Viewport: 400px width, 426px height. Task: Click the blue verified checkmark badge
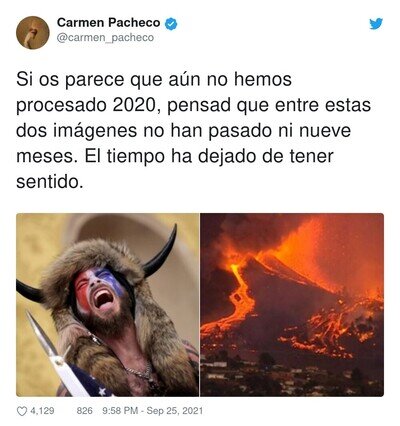(171, 24)
